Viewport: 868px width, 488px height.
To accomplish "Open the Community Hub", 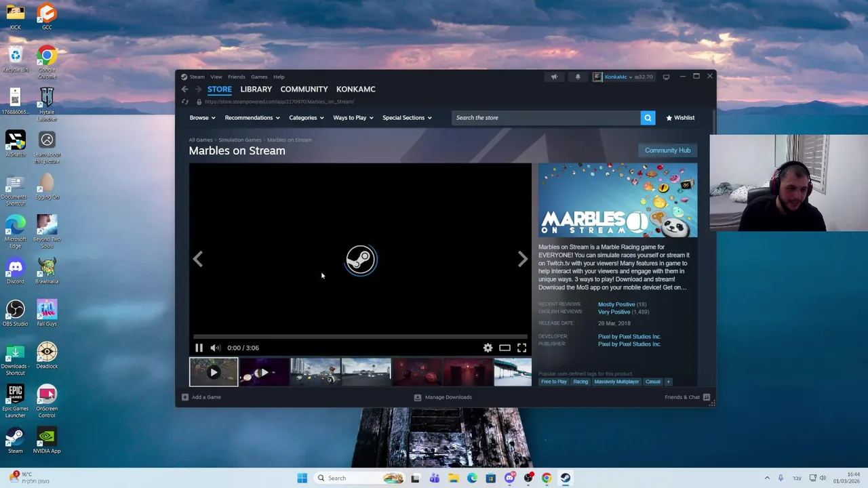I will click(667, 150).
